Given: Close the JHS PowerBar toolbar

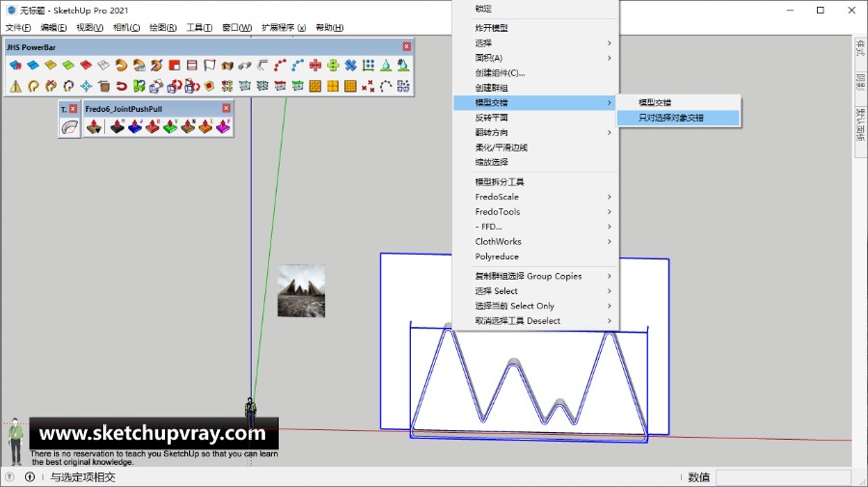Looking at the screenshot, I should click(407, 46).
